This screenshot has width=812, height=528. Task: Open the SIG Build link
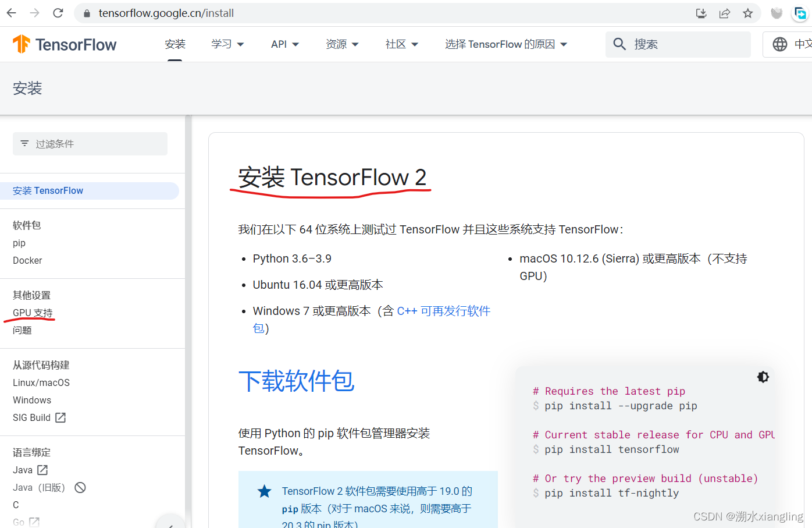point(31,417)
